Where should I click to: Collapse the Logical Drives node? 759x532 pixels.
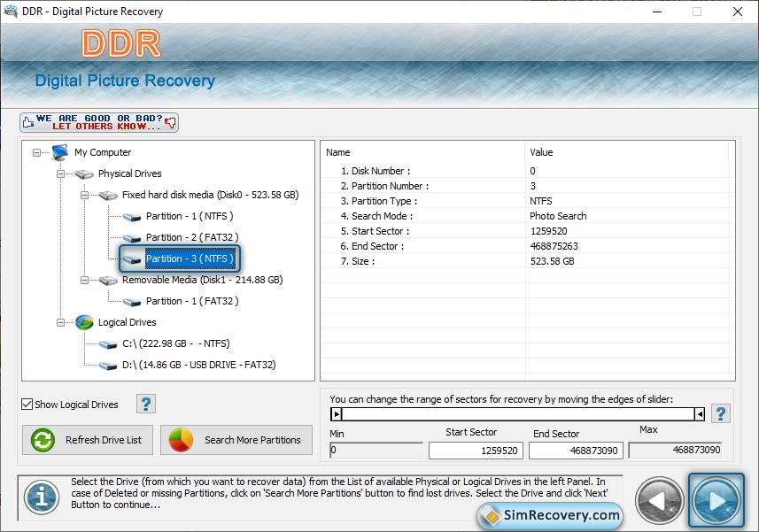(60, 322)
